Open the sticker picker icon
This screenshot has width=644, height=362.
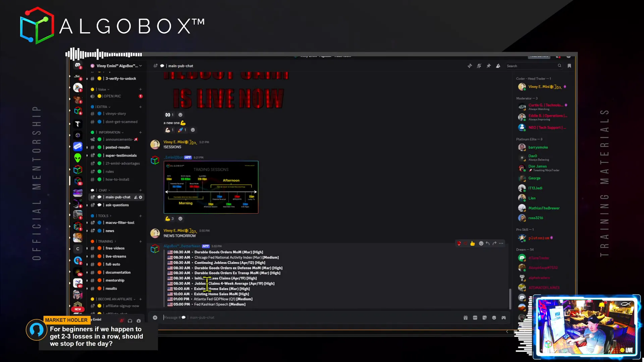pos(485,318)
